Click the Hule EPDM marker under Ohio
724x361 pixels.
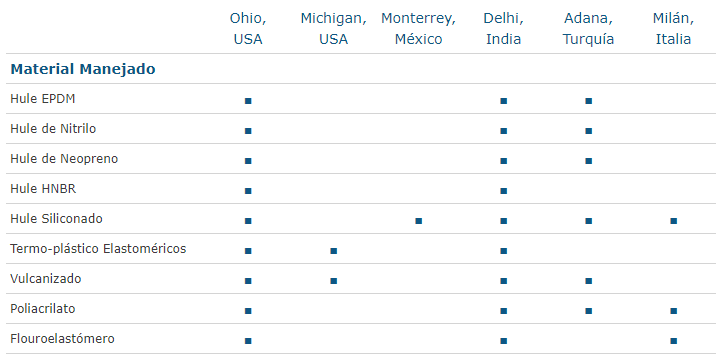coord(248,101)
